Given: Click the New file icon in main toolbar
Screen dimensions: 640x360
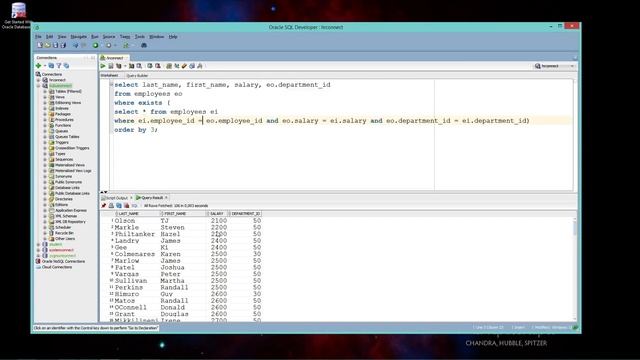Looking at the screenshot, I should coord(40,45).
